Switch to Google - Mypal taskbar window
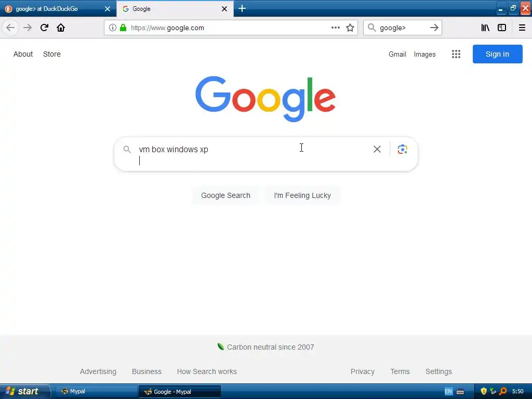The width and height of the screenshot is (532, 399). (180, 392)
